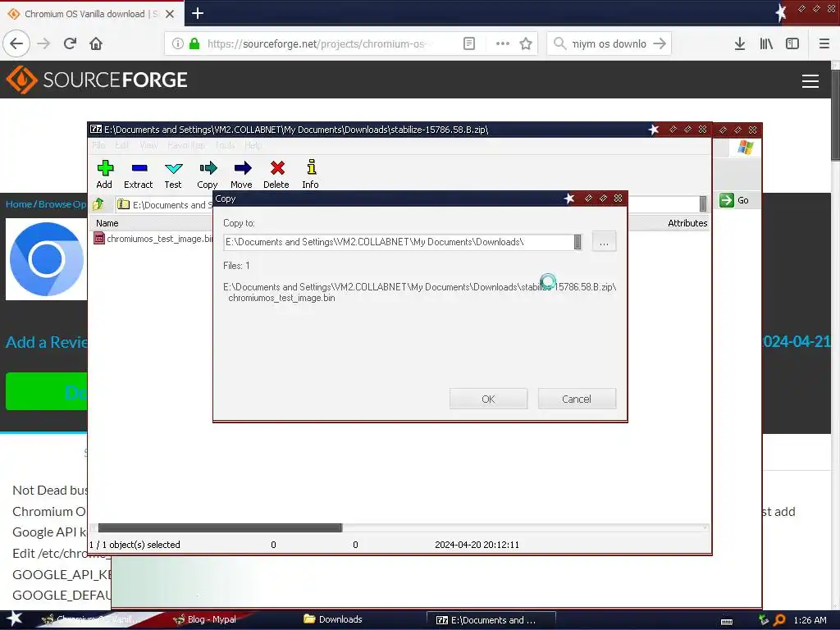Click the magnifier tray icon
The width and height of the screenshot is (840, 630).
point(779,620)
